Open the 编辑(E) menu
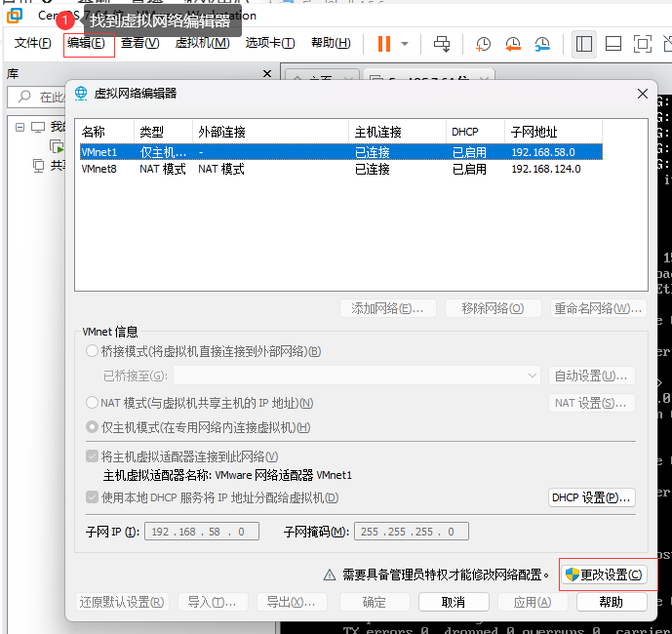 (x=86, y=43)
